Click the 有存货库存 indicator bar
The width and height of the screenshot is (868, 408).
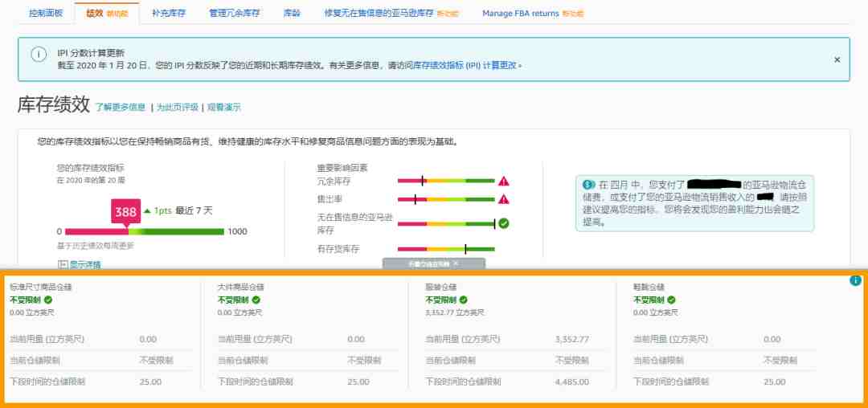click(446, 249)
